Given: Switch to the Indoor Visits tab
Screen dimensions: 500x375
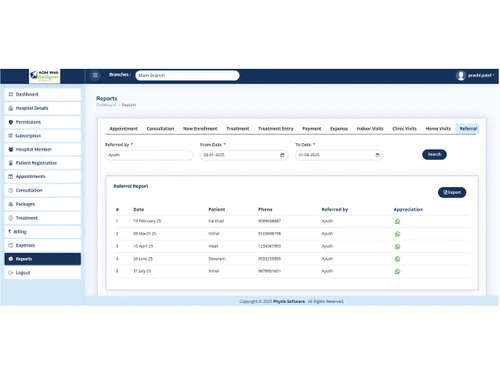Looking at the screenshot, I should point(370,129).
